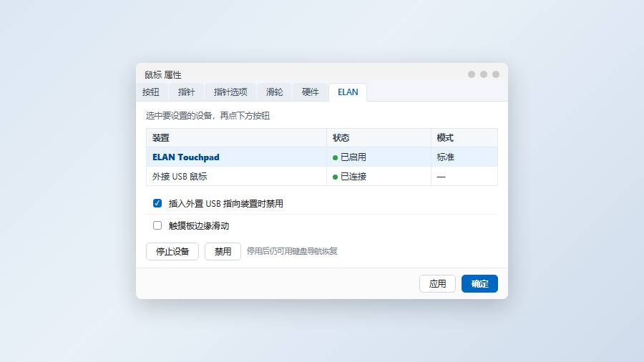Click the 鼠标 属性 window title

coord(163,75)
